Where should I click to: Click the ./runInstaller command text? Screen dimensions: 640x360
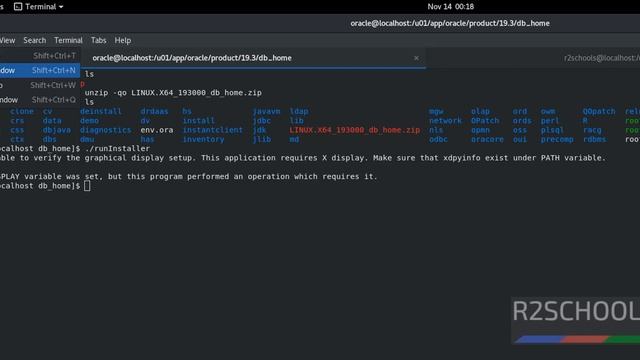(x=117, y=149)
